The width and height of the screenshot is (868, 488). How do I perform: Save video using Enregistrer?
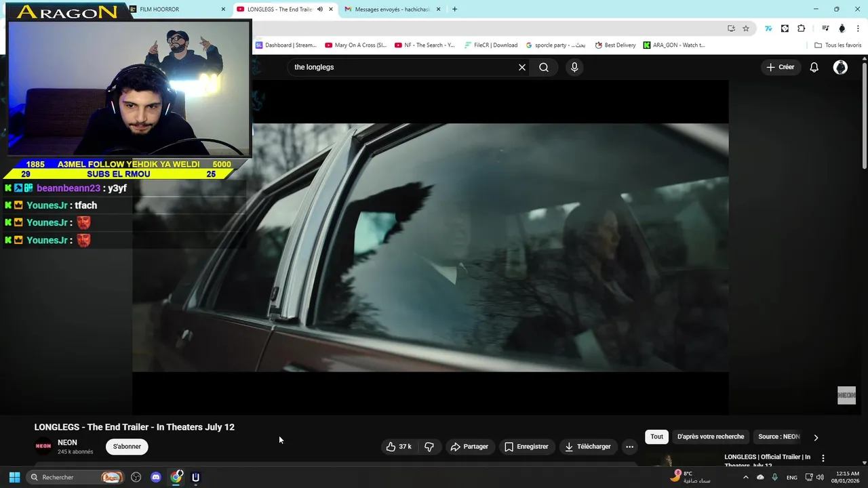tap(526, 447)
